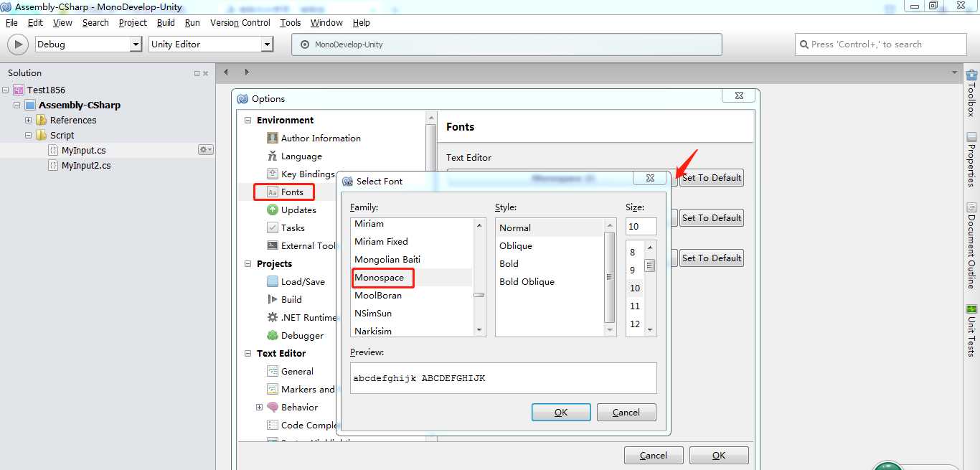
Task: Click the Run play button in toolbar
Action: coord(18,44)
